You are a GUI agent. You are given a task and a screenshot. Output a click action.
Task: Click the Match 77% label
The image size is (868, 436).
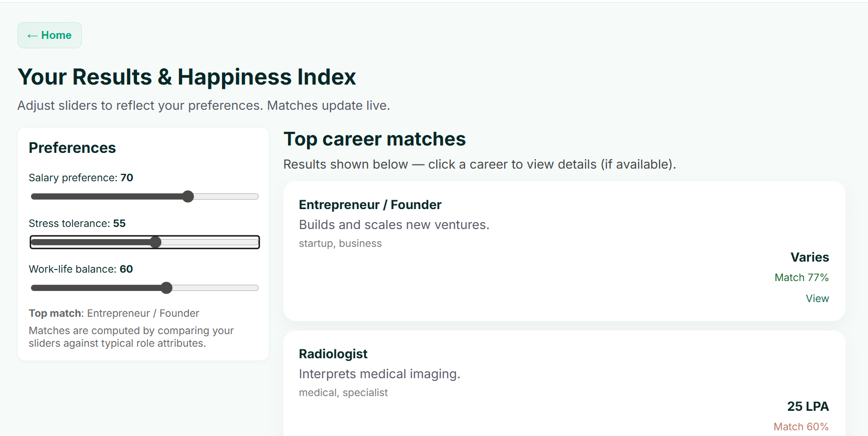(x=801, y=277)
